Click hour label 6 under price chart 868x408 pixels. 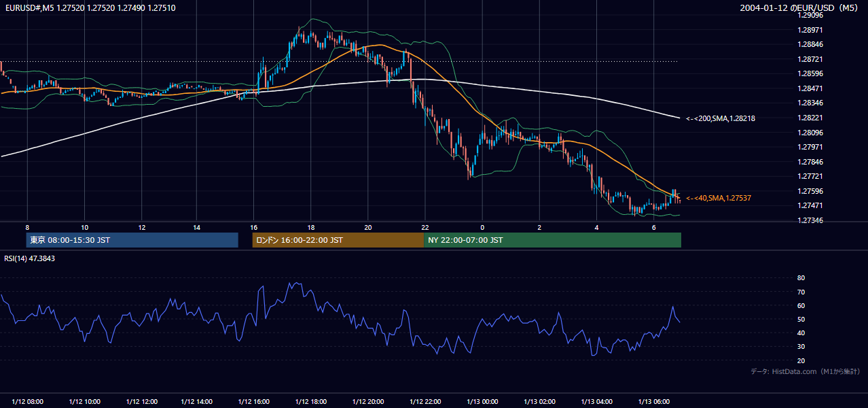tap(653, 227)
